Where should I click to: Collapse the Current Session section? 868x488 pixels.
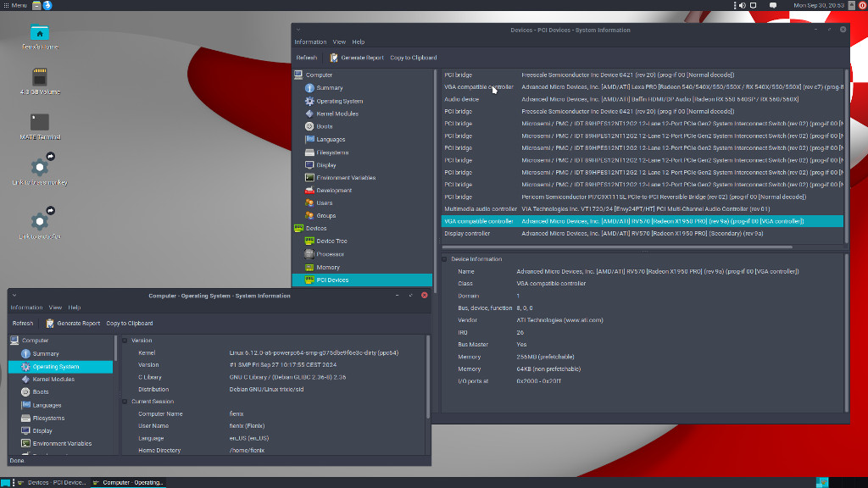[x=125, y=402]
